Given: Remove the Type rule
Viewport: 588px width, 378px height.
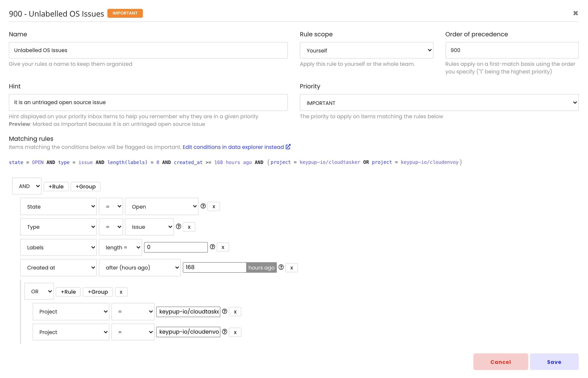Looking at the screenshot, I should (189, 227).
